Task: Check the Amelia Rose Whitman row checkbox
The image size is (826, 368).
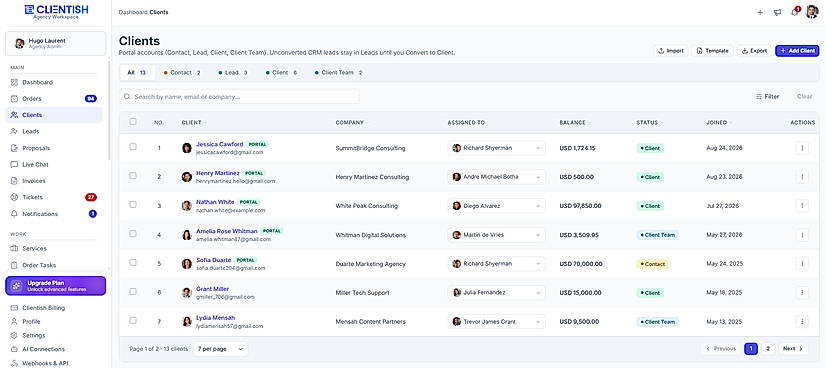Action: [133, 234]
